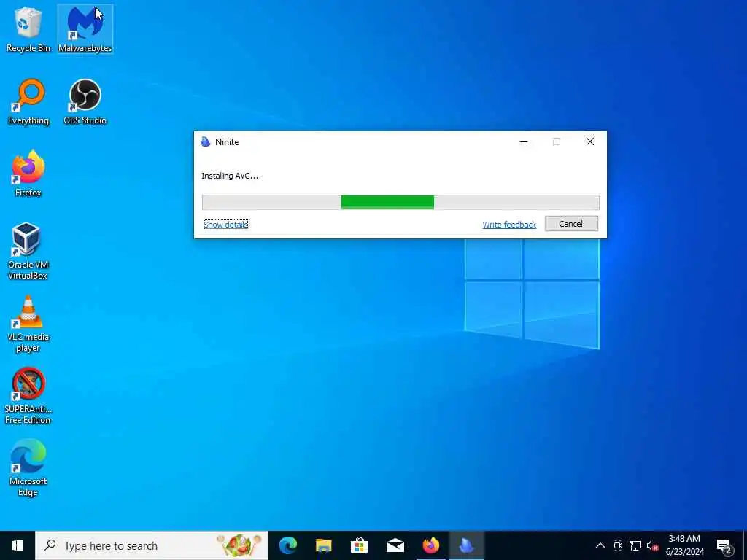Close the Ninite installer window
The image size is (747, 560).
tap(589, 142)
